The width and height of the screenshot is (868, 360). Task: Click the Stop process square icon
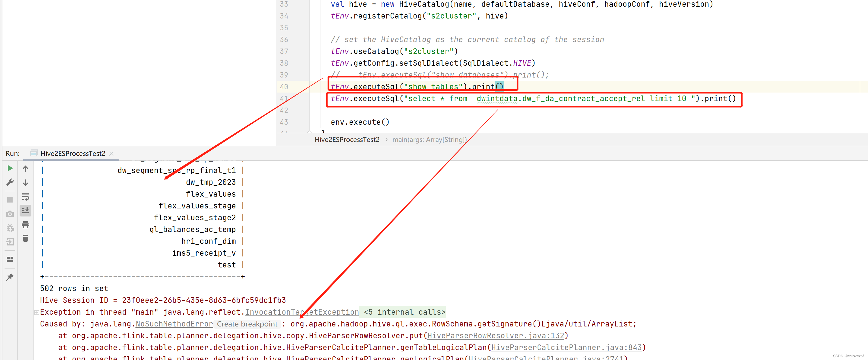point(10,200)
